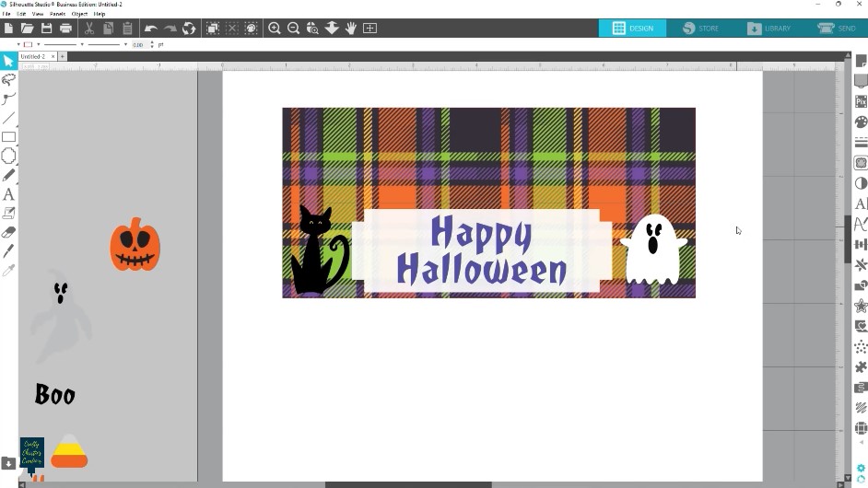The image size is (868, 488).
Task: Select the Draw a Line tool
Action: coord(8,118)
